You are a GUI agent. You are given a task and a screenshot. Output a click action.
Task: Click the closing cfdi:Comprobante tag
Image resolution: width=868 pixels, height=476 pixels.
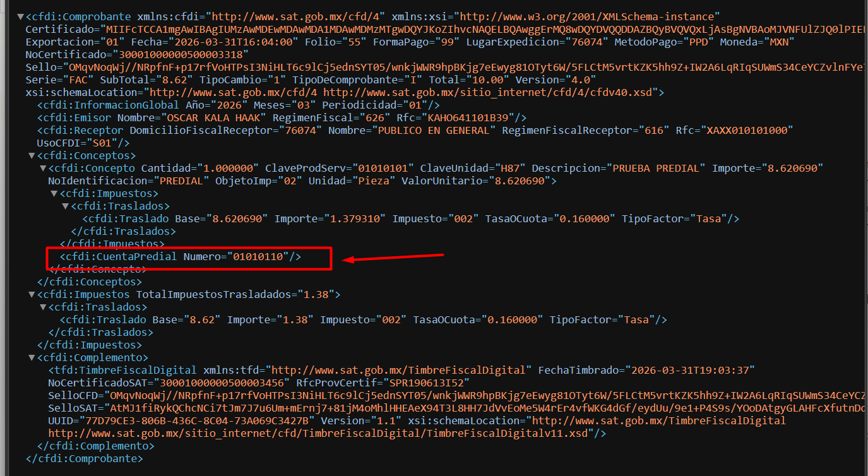[x=84, y=458]
